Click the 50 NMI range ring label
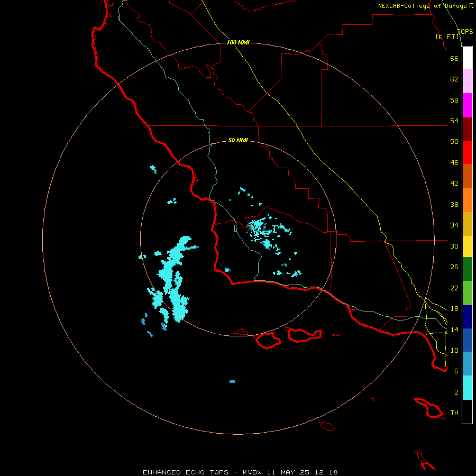This screenshot has width=476, height=476. 238,140
